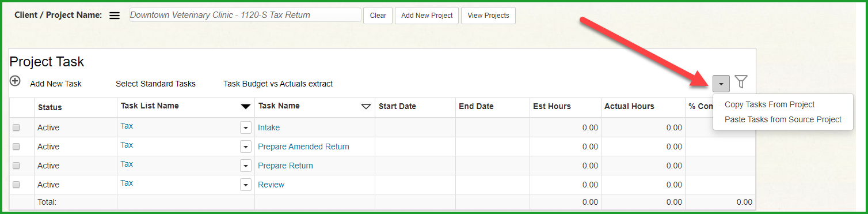868x214 pixels.
Task: Click Select Standard Tasks link
Action: [x=155, y=84]
